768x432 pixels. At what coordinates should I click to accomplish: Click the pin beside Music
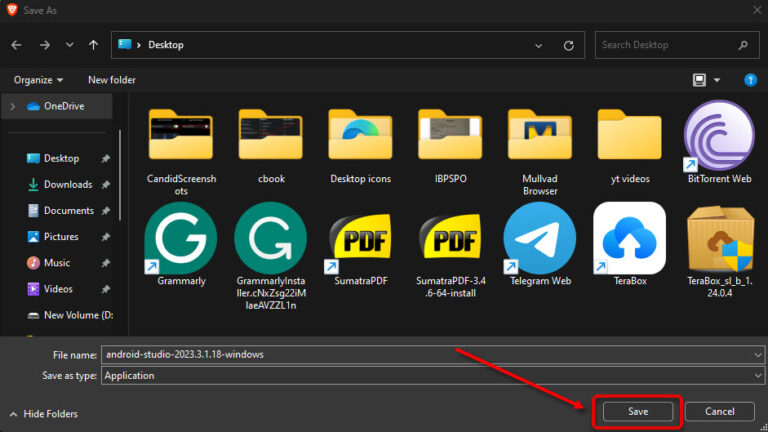(x=105, y=263)
